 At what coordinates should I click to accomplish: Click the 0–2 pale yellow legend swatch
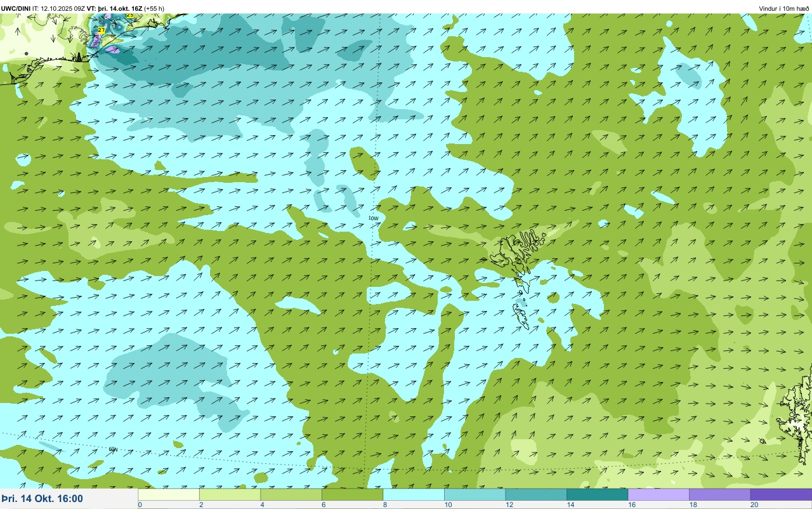coord(169,494)
